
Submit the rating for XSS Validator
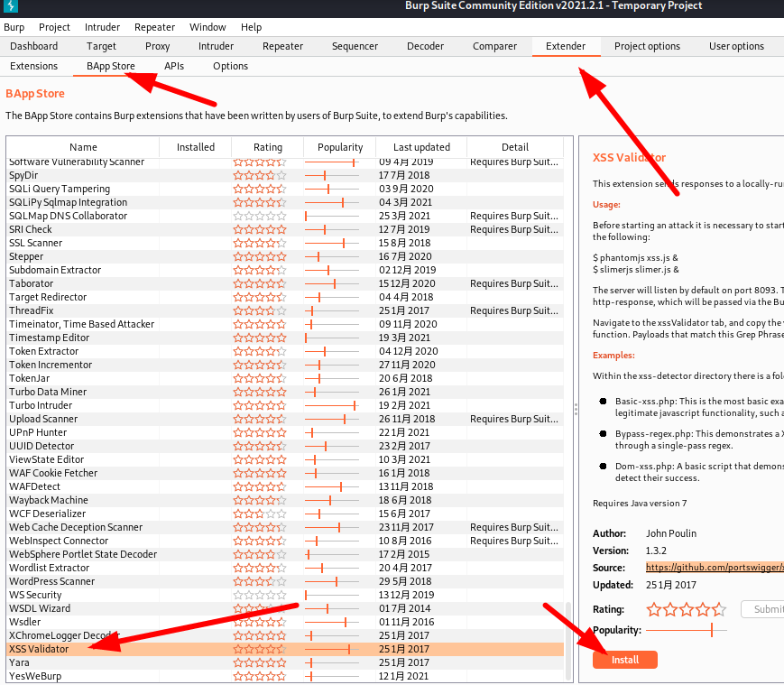(x=763, y=609)
